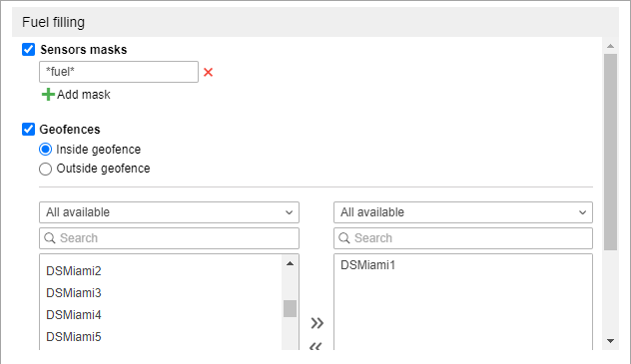Open the left All available dropdown

coord(169,212)
